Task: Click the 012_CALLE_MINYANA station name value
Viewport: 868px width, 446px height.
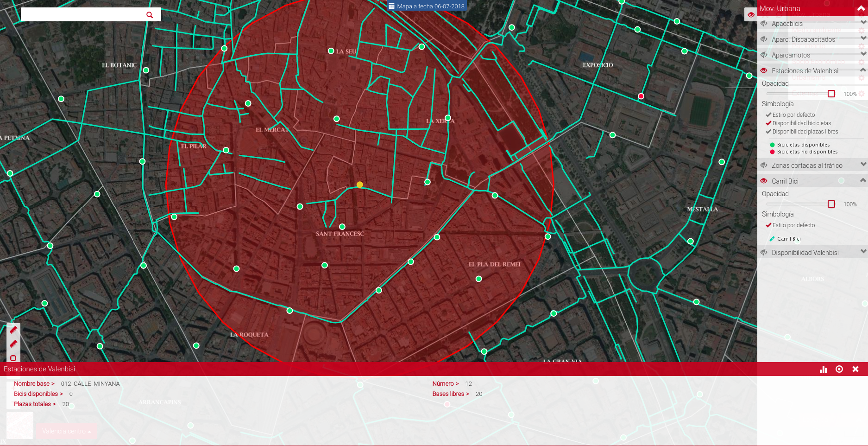Action: [x=90, y=383]
